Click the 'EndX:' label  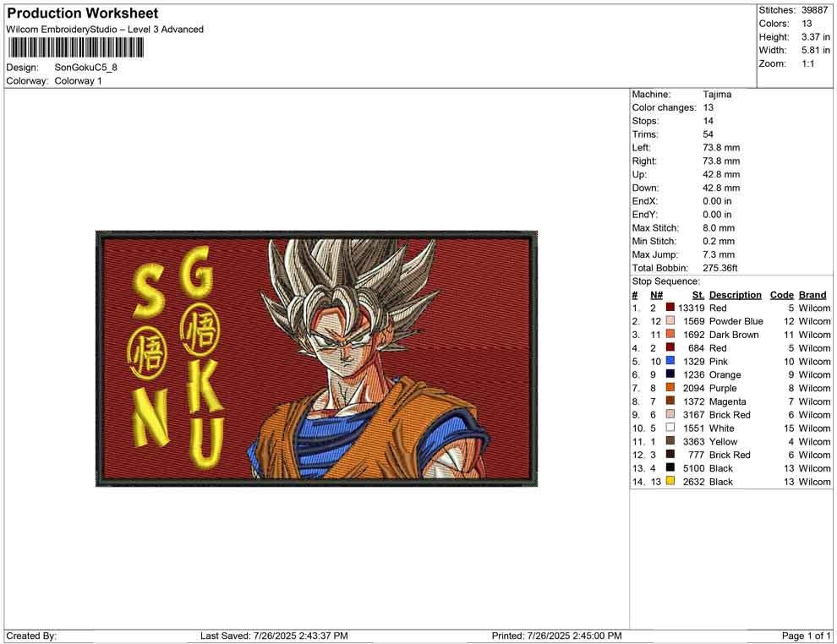(645, 201)
